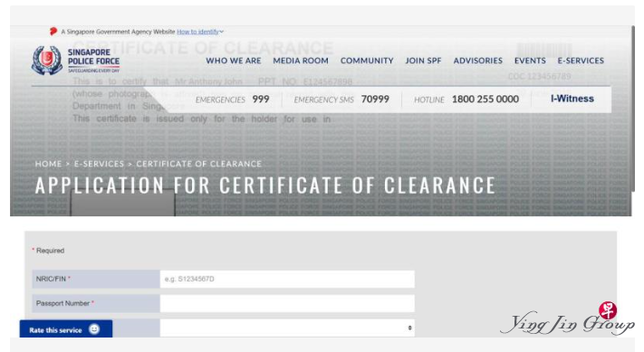Screen dimensions: 644x352
Task: Click Emergency SMS 70999 number
Action: coord(375,100)
